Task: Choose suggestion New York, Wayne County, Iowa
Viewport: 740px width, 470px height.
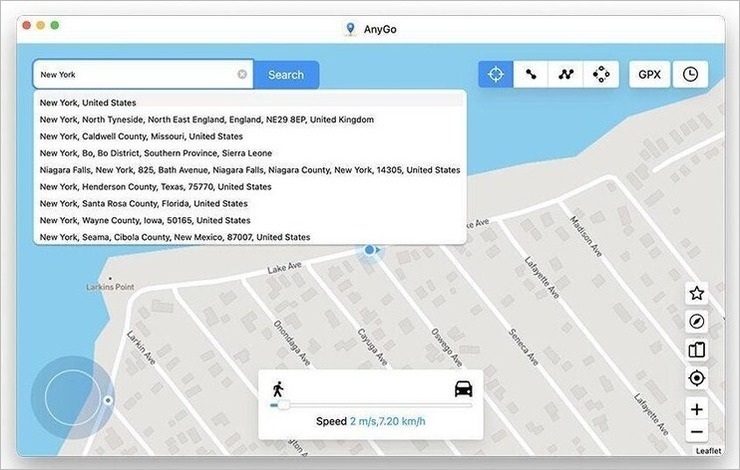Action: click(x=250, y=220)
